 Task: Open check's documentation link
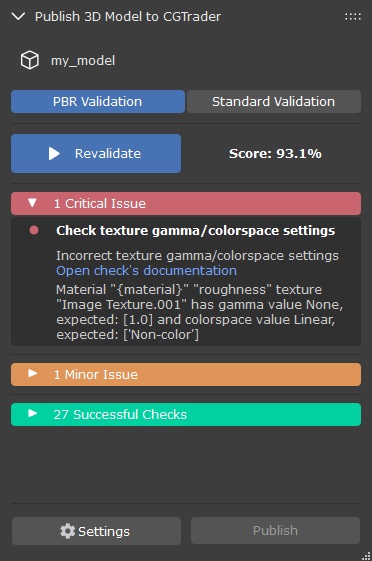click(x=146, y=271)
